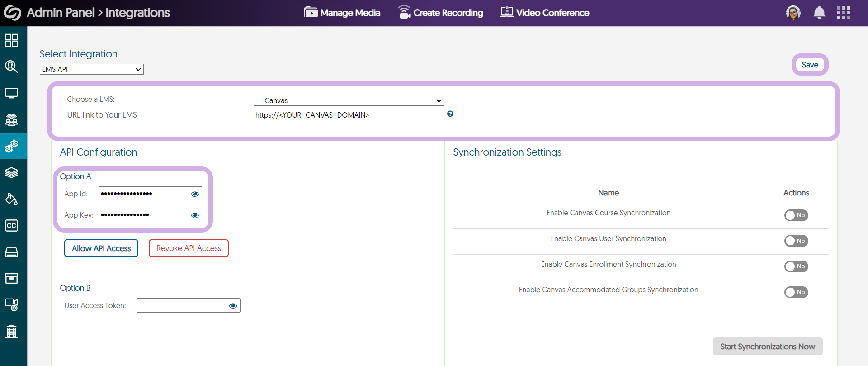Open the dashboard grid icon in sidebar

[11, 40]
